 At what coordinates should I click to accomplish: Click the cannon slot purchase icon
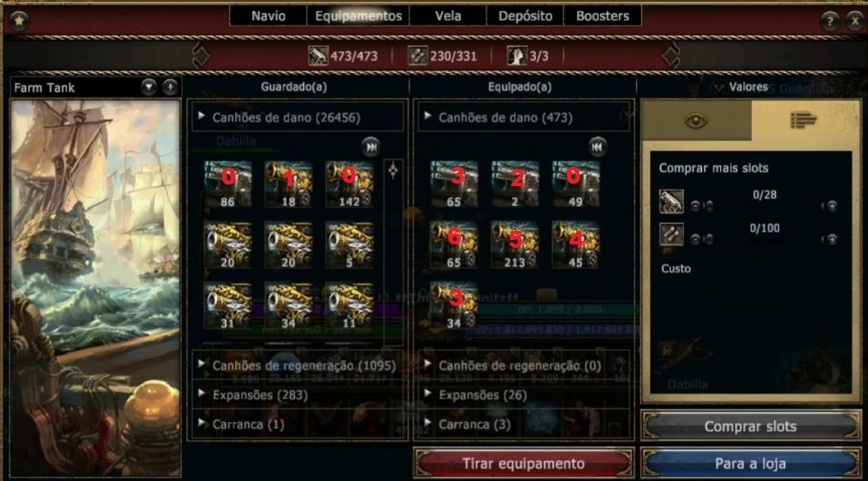(671, 202)
